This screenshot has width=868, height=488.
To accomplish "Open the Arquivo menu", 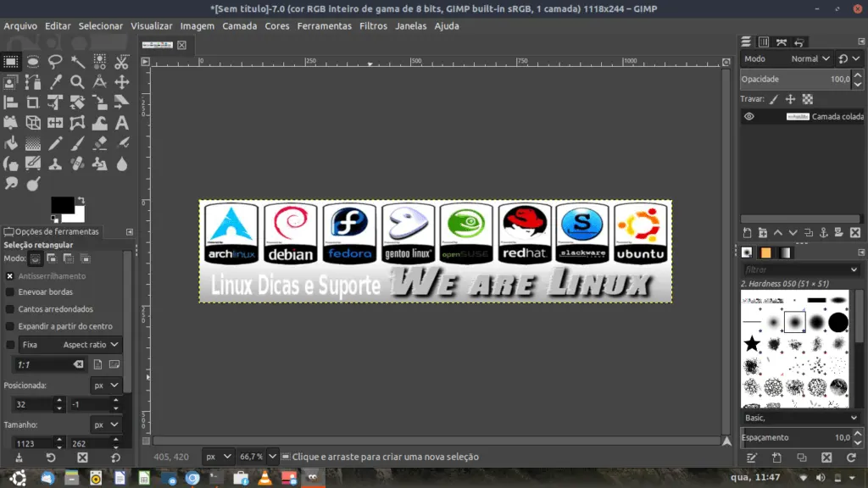I will (x=20, y=26).
